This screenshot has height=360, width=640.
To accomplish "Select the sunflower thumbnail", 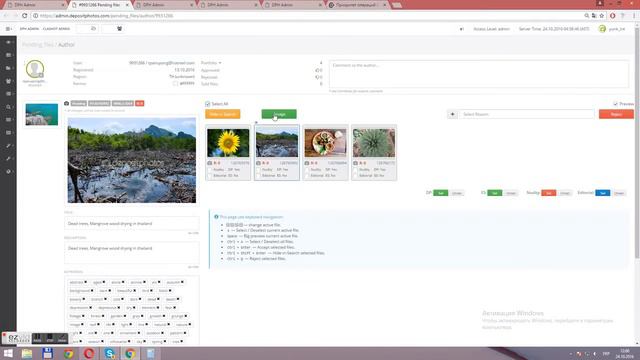I will 228,143.
